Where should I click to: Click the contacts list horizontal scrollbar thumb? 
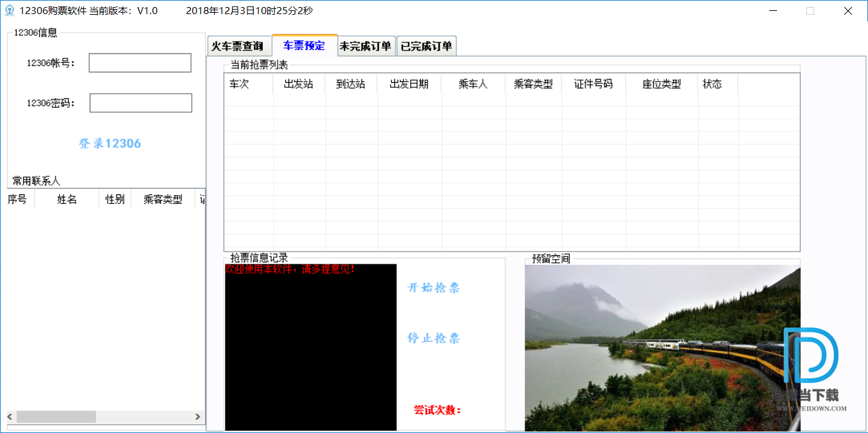pos(56,417)
